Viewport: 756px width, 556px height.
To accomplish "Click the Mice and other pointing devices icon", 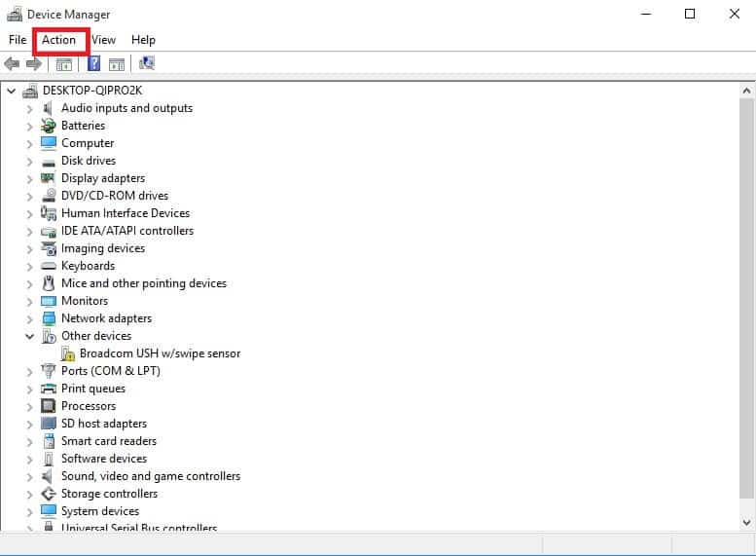I will click(49, 283).
